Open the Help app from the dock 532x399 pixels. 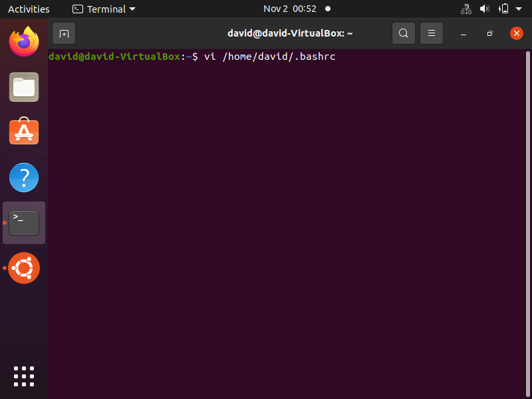point(24,178)
